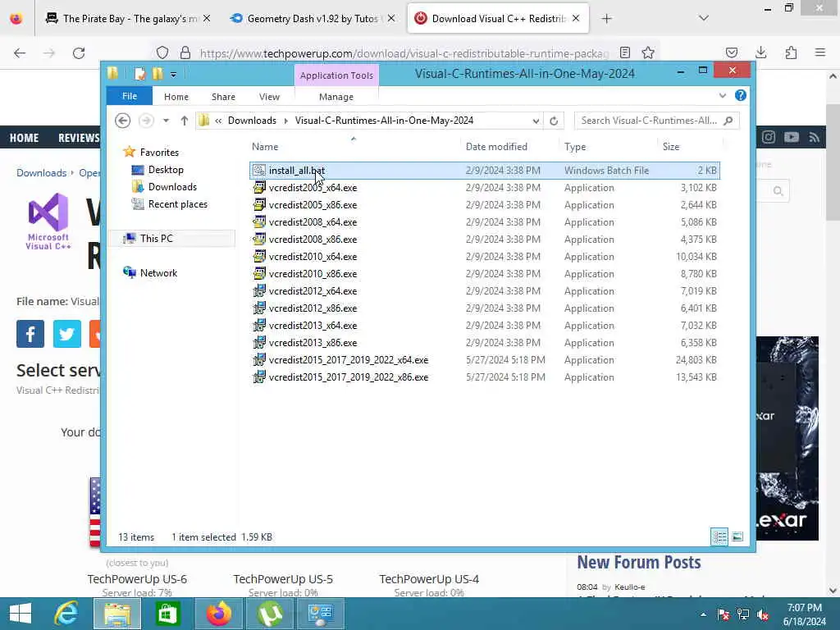The width and height of the screenshot is (840, 630).
Task: Select Network in navigation pane
Action: coord(158,272)
